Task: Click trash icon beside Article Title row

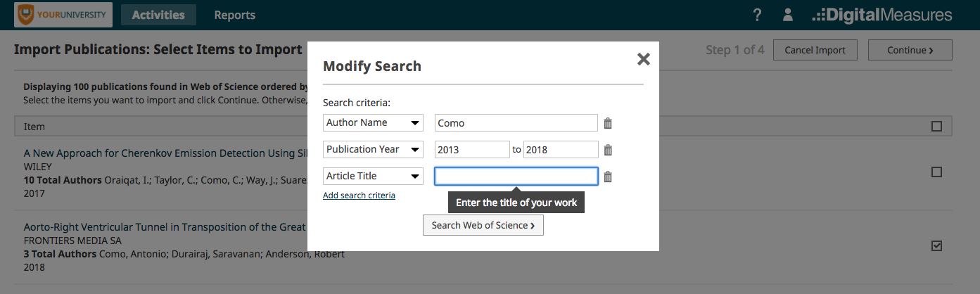Action: (x=608, y=177)
